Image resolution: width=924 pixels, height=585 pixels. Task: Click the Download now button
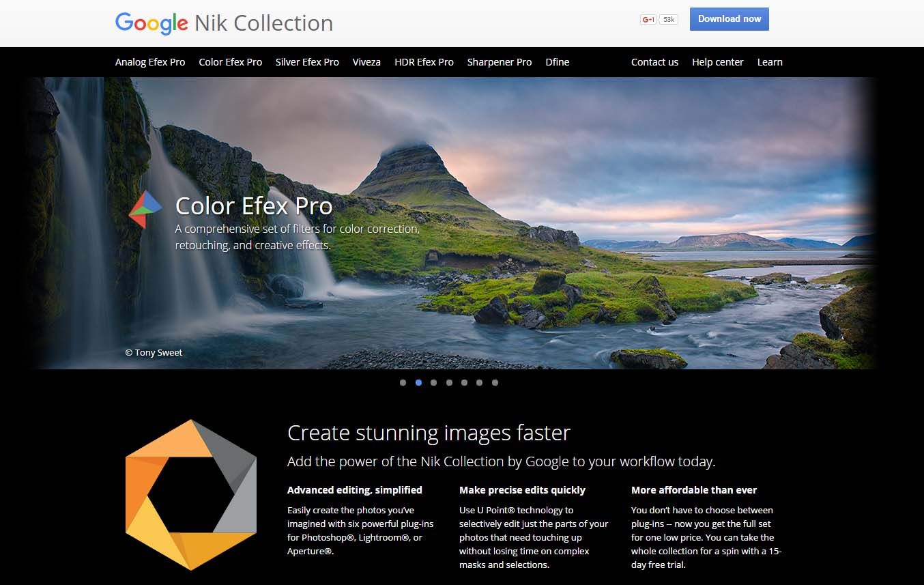pyautogui.click(x=730, y=19)
